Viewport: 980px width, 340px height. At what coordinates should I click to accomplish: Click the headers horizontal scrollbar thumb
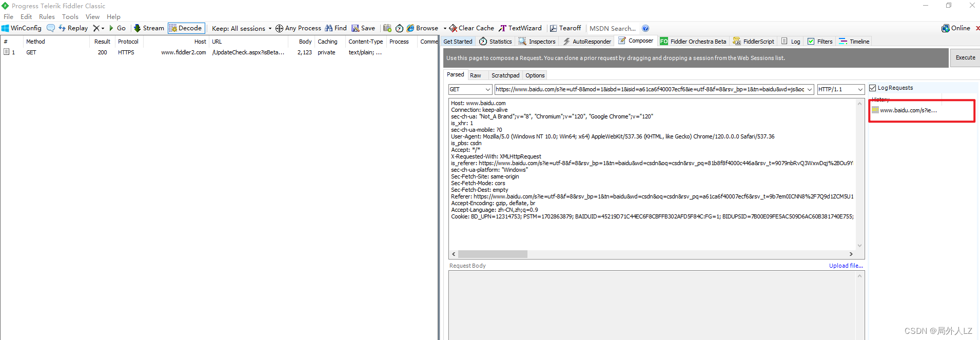(493, 254)
